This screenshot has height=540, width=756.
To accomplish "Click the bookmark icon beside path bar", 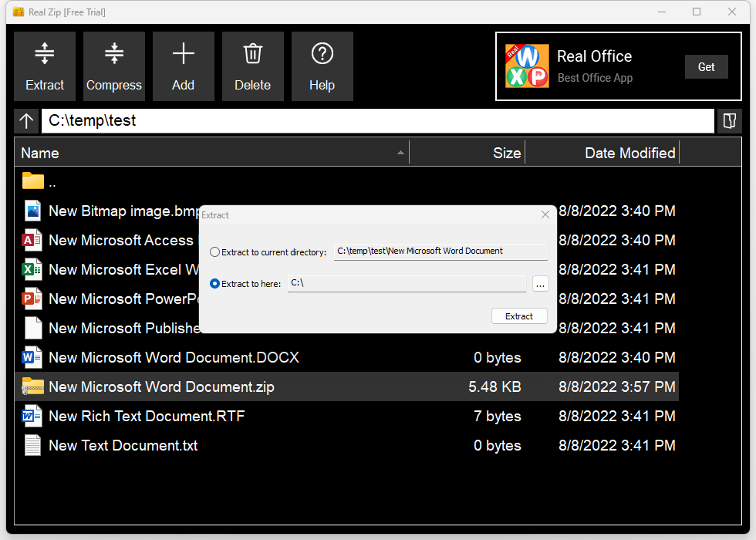I will coord(730,120).
